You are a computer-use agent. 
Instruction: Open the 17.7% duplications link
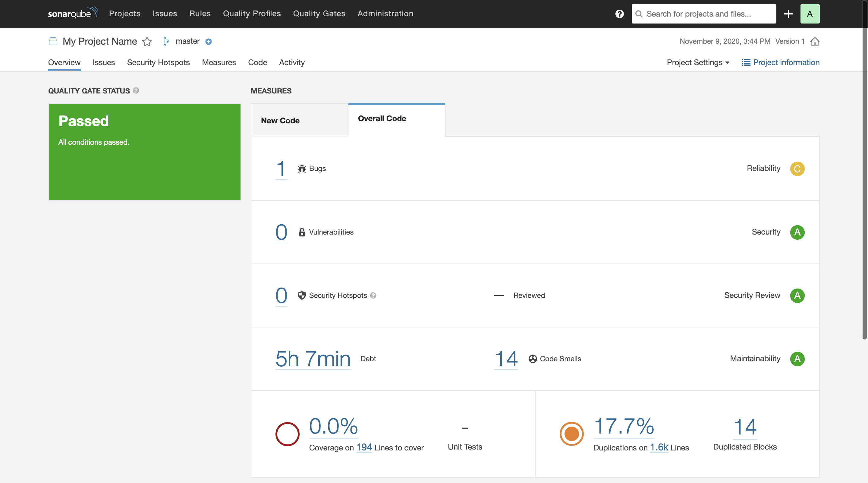(624, 426)
